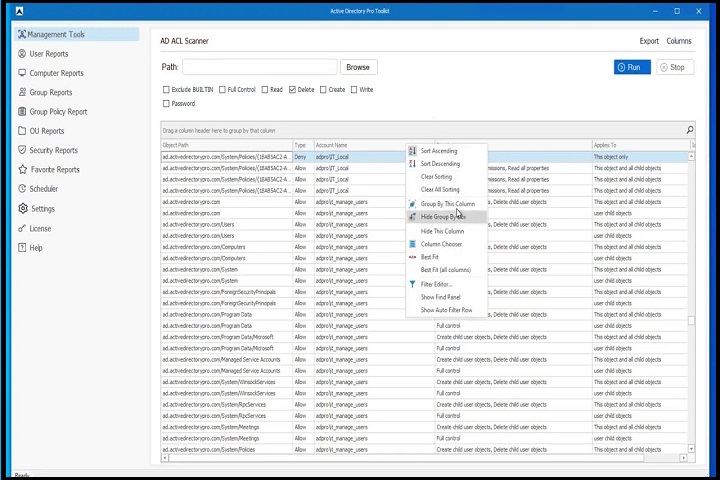This screenshot has width=720, height=480.
Task: Click the Export link
Action: coord(649,41)
